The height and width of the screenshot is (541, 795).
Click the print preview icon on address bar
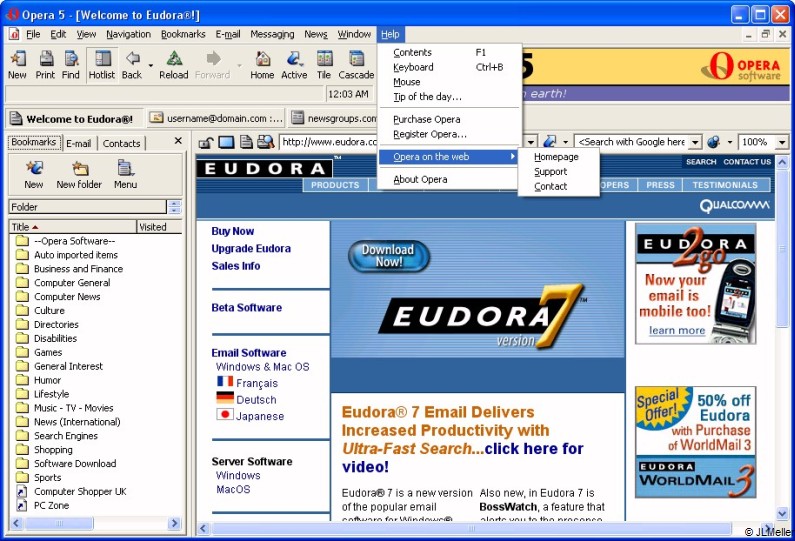266,142
